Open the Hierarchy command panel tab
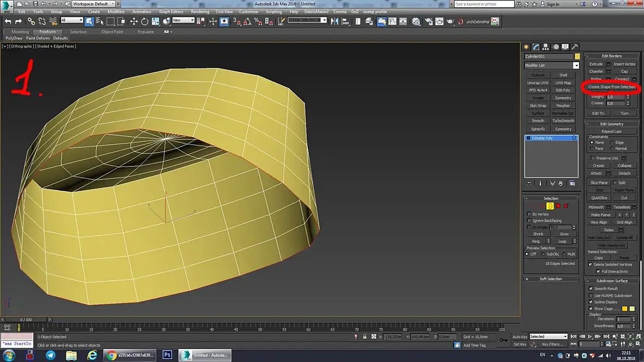The image size is (644, 362). (546, 47)
